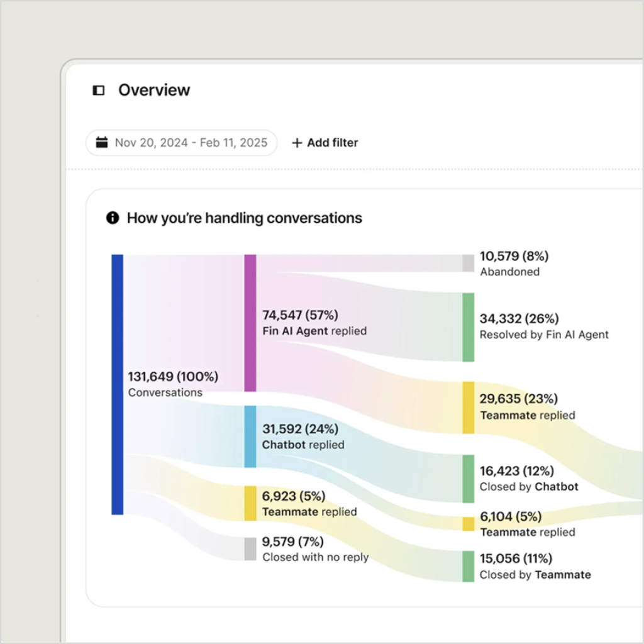The width and height of the screenshot is (644, 644).
Task: Toggle the Closed by Teammate segment
Action: click(468, 566)
